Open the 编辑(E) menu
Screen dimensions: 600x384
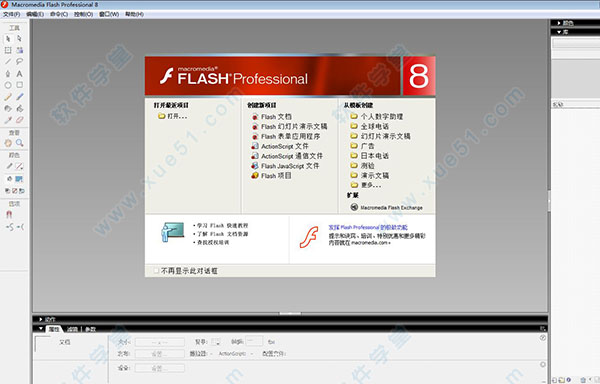(x=35, y=14)
